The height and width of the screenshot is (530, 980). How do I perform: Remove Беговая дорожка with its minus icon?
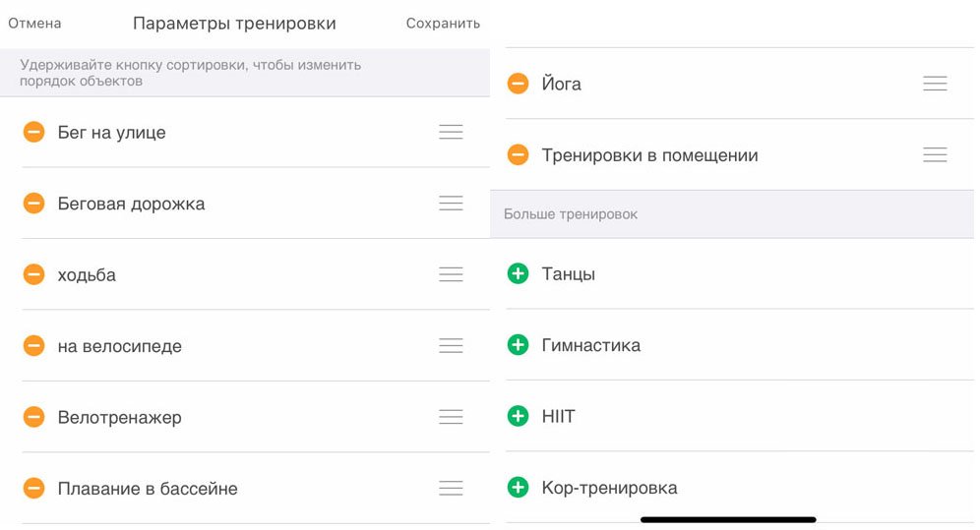[33, 203]
